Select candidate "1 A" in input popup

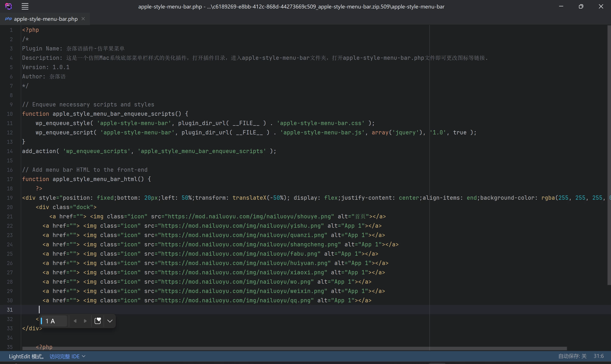pos(50,321)
